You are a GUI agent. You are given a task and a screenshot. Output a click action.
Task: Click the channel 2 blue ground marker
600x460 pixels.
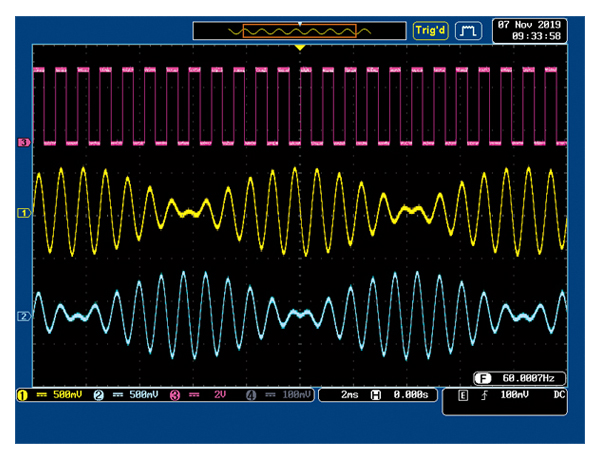[x=24, y=317]
